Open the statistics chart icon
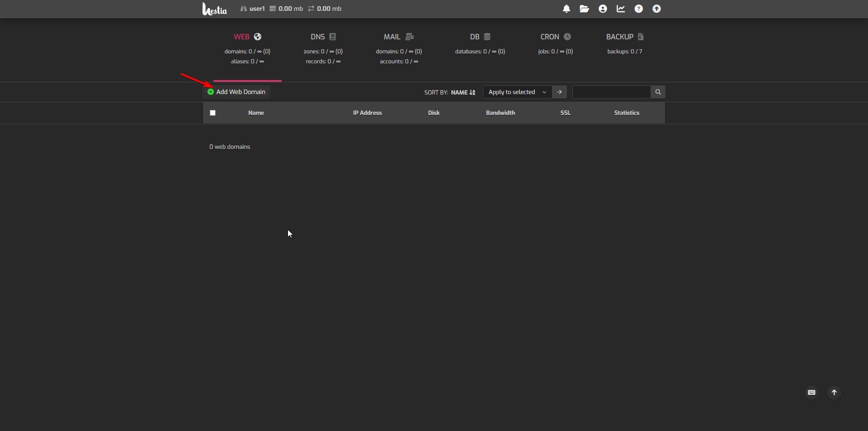 tap(621, 9)
